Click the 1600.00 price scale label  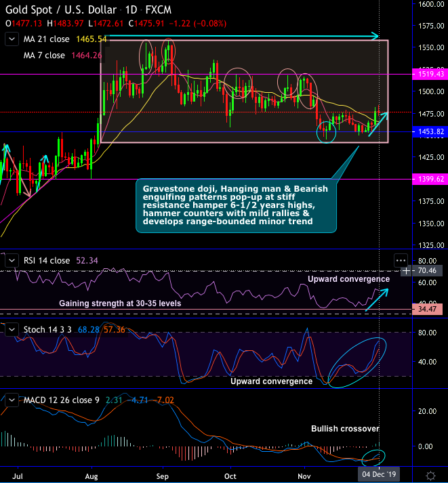point(431,4)
